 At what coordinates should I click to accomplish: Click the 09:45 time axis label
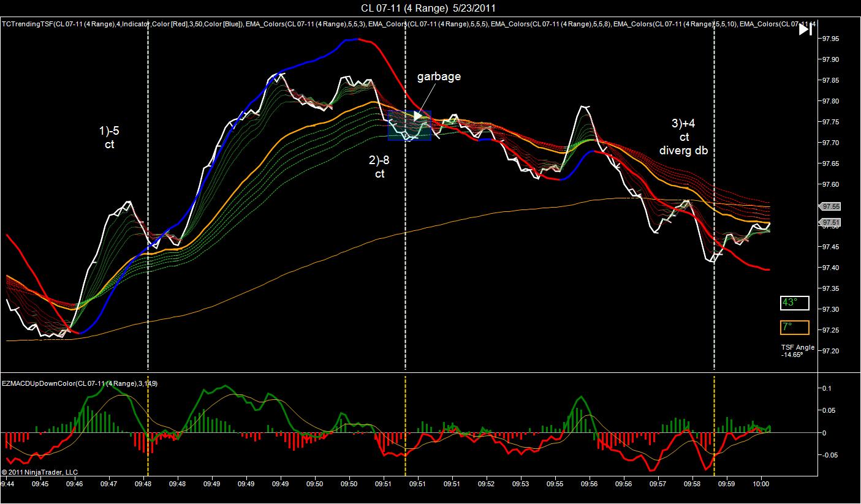[40, 484]
